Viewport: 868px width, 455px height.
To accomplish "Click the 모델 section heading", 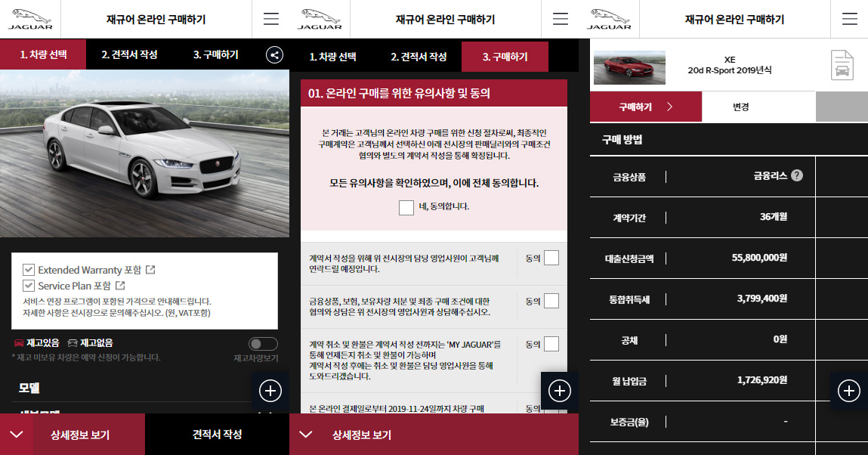I will click(29, 388).
